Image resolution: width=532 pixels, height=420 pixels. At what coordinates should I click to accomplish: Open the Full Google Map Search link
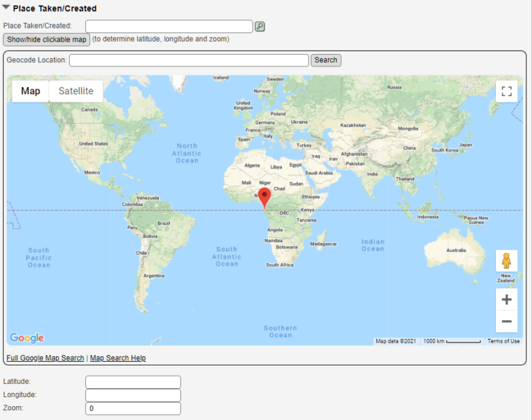[x=45, y=358]
